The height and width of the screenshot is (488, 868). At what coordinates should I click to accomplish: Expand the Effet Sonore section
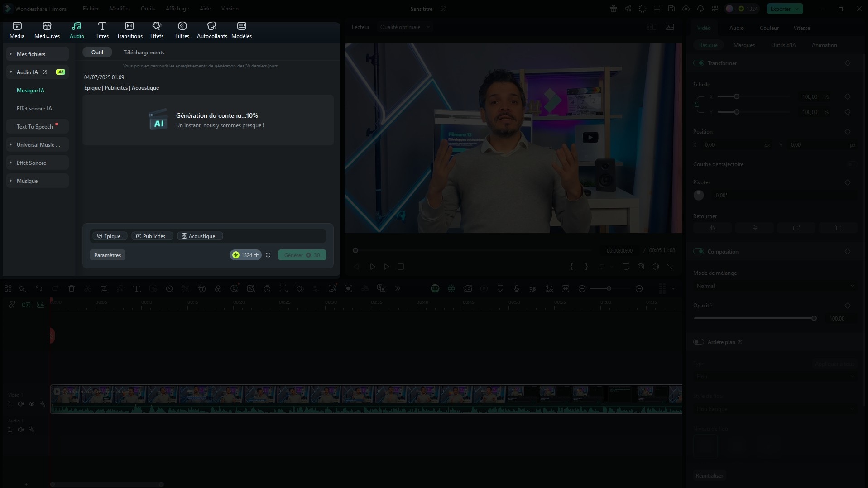click(38, 163)
